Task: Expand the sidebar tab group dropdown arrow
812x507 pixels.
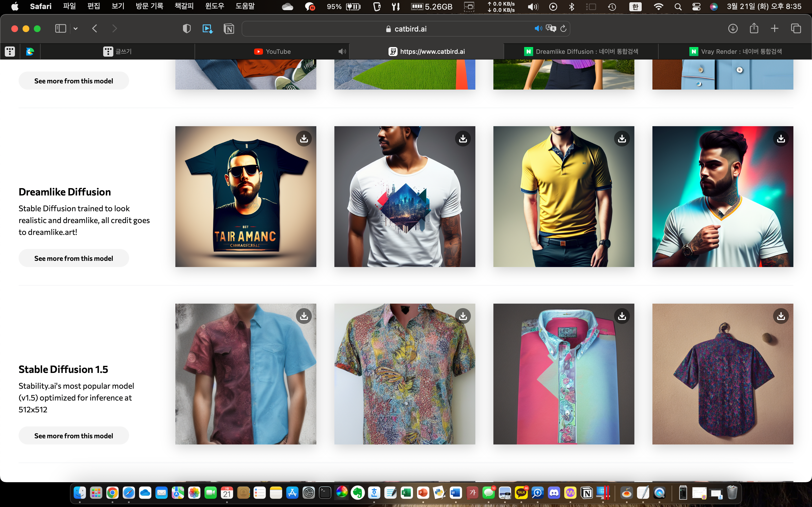Action: pos(76,29)
